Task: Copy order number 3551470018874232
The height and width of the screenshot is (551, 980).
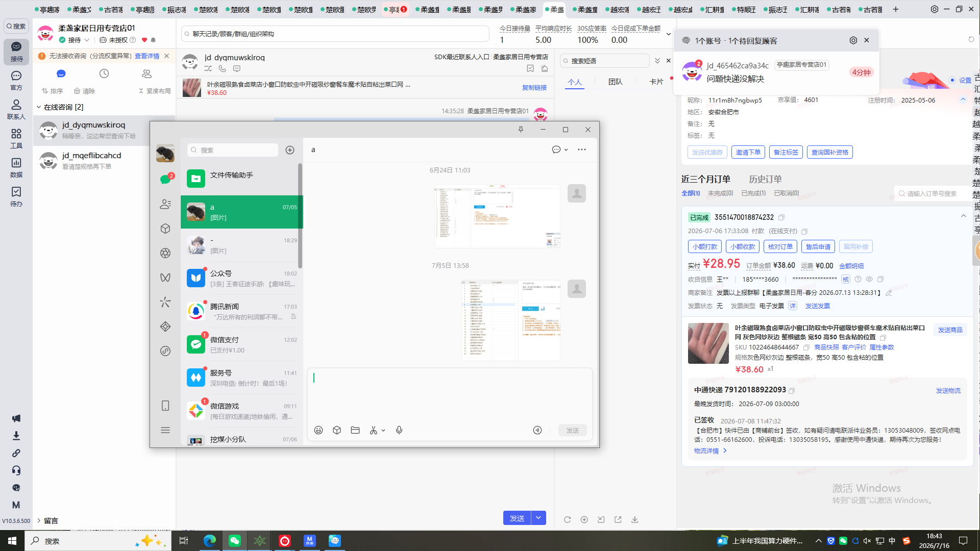Action: coord(781,217)
